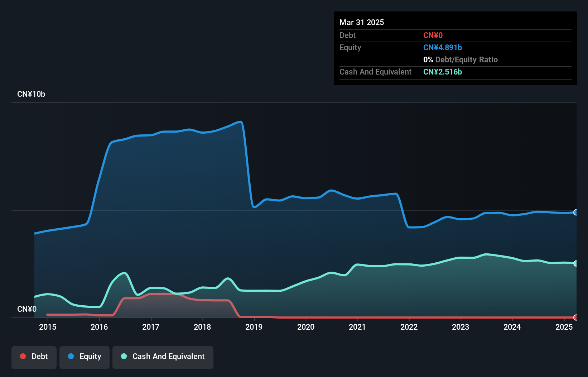Click the 2022 x-axis label

[409, 327]
